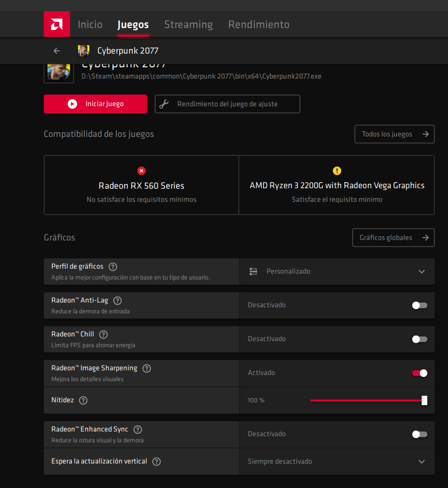Viewport: 448px width, 488px height.
Task: Click help icon for vertical refresh wait
Action: coord(157,462)
